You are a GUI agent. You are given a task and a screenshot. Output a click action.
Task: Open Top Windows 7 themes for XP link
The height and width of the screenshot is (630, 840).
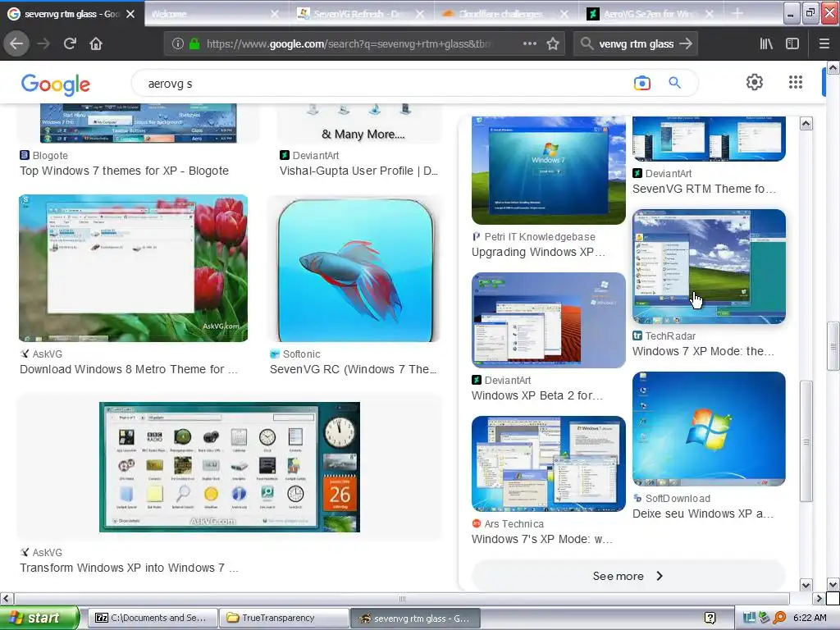coord(125,171)
